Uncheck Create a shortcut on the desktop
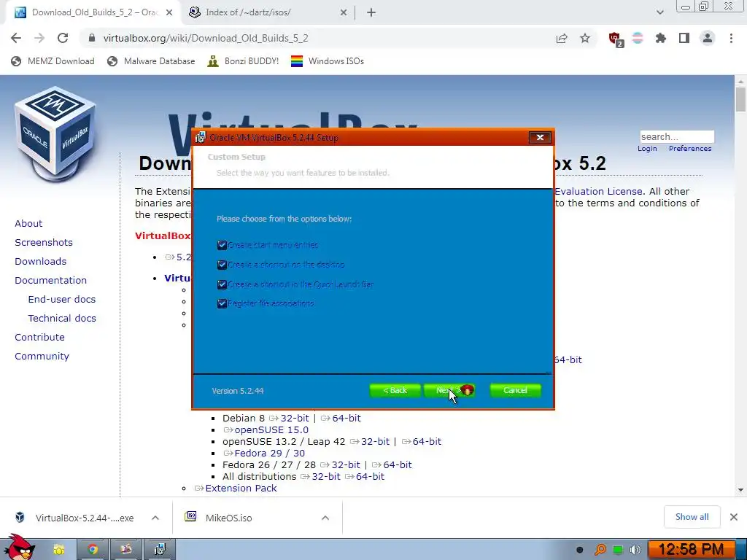Screen dimensions: 747x560 pos(222,265)
